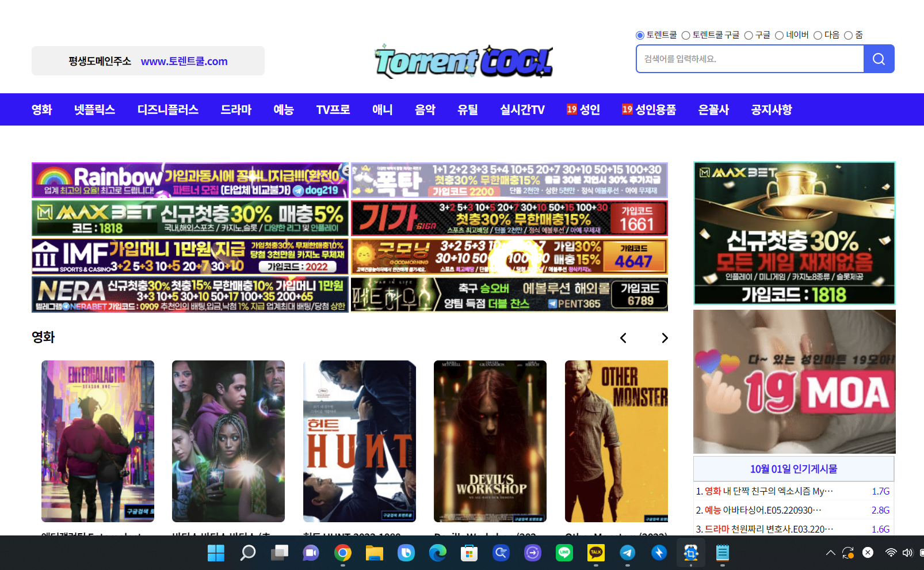Select the 네이버 search radio button
This screenshot has height=570, width=924.
pyautogui.click(x=779, y=36)
